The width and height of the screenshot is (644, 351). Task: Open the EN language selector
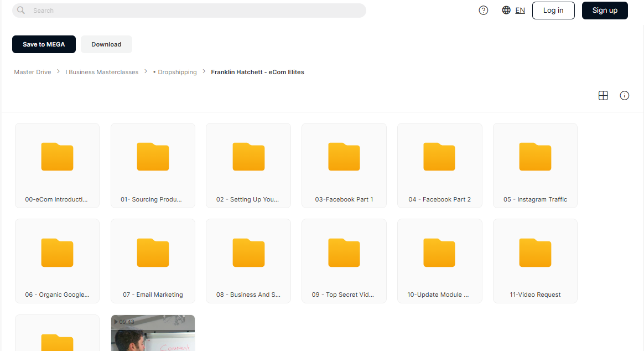(520, 11)
